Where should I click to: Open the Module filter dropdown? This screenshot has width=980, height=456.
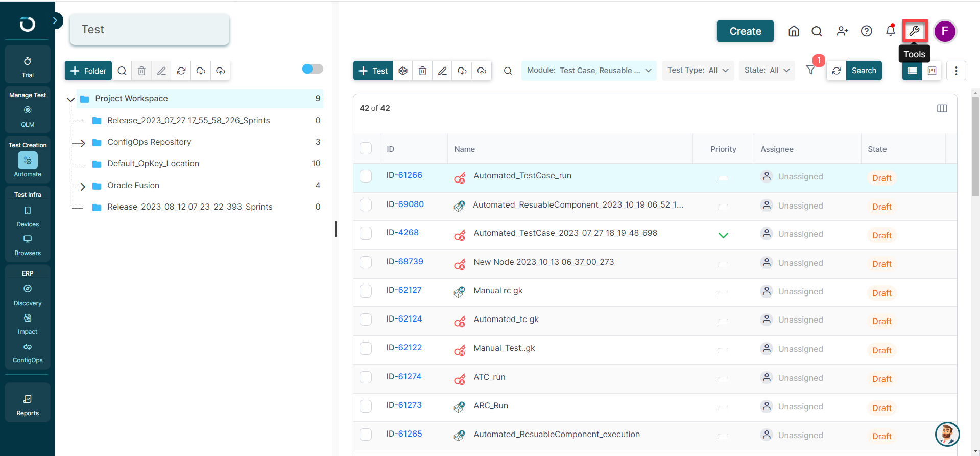coord(589,71)
